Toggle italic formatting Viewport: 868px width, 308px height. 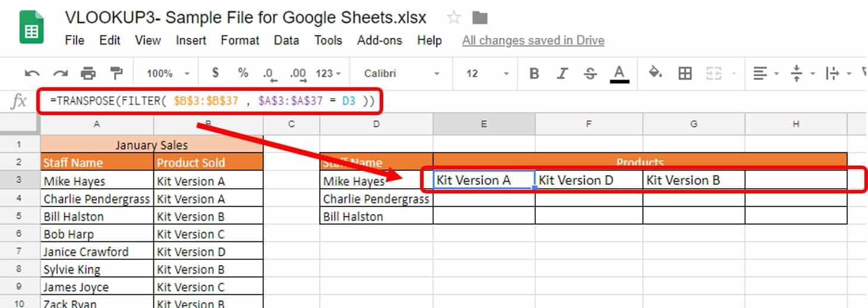click(562, 74)
